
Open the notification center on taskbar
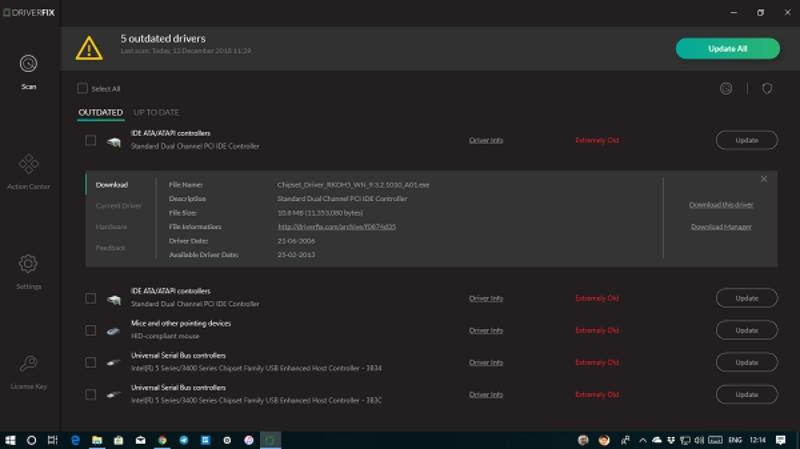[x=781, y=440]
